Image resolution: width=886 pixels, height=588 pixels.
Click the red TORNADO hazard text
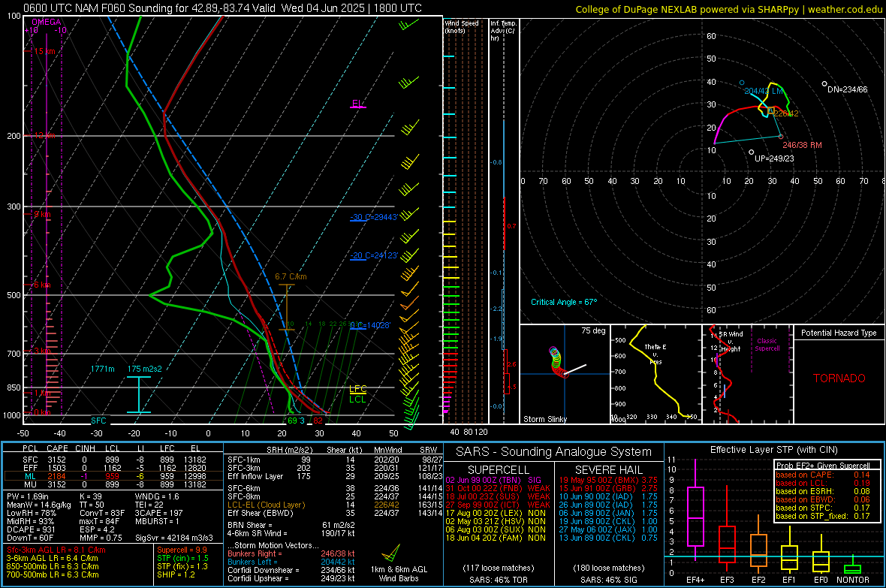point(839,378)
